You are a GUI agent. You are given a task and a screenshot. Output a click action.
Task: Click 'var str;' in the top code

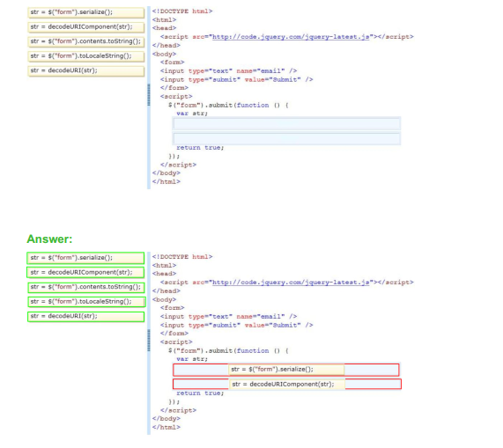(x=192, y=114)
